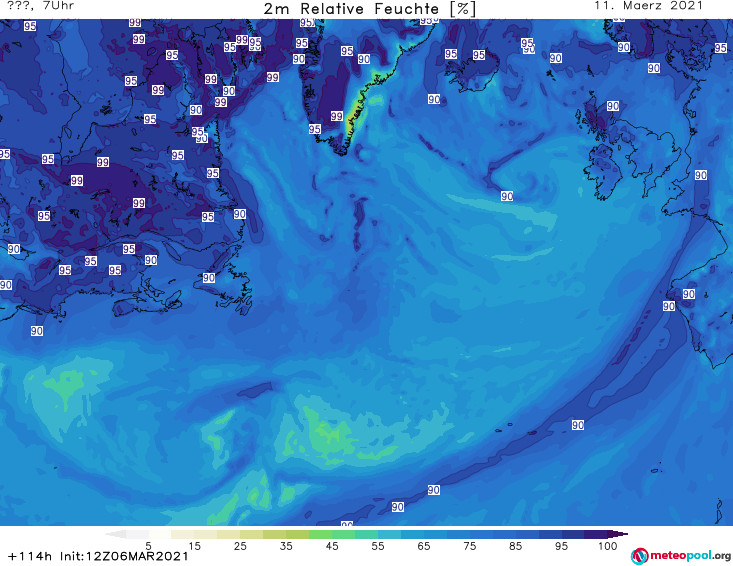Click the '35' label on the color scale
This screenshot has height=566, width=733.
286,546
